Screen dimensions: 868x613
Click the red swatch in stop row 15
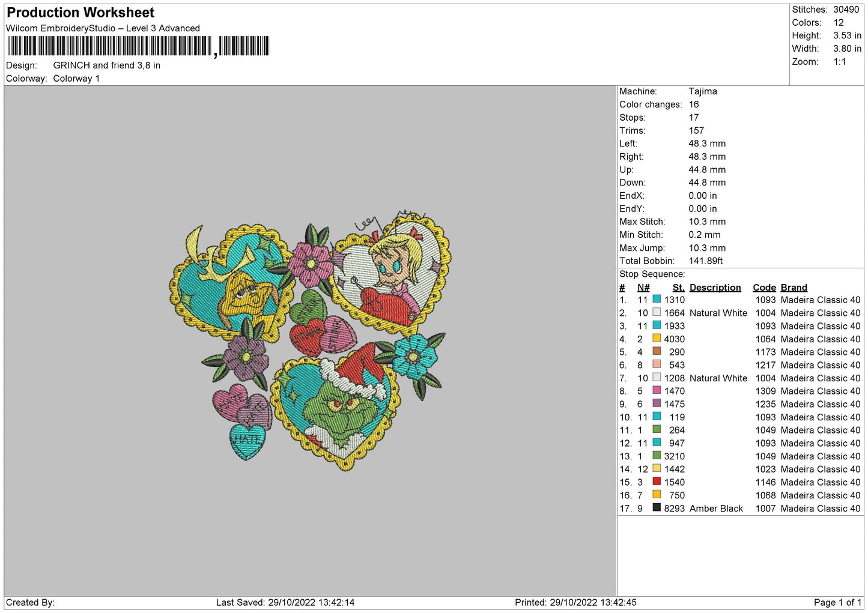click(x=657, y=482)
